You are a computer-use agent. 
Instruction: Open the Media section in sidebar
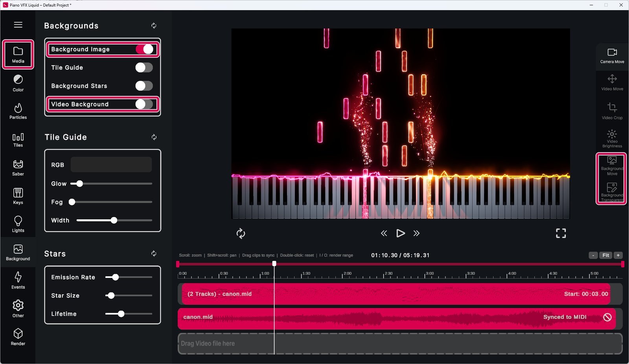18,55
